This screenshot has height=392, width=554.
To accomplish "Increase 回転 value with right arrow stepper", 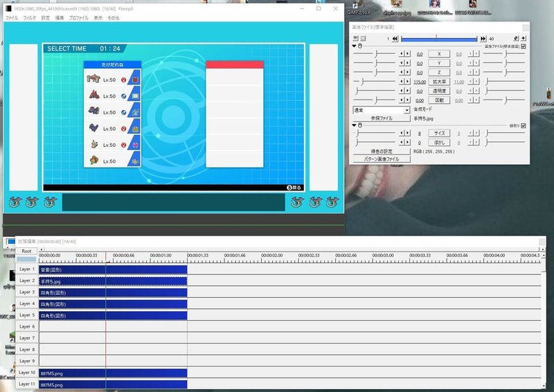I will tap(407, 100).
